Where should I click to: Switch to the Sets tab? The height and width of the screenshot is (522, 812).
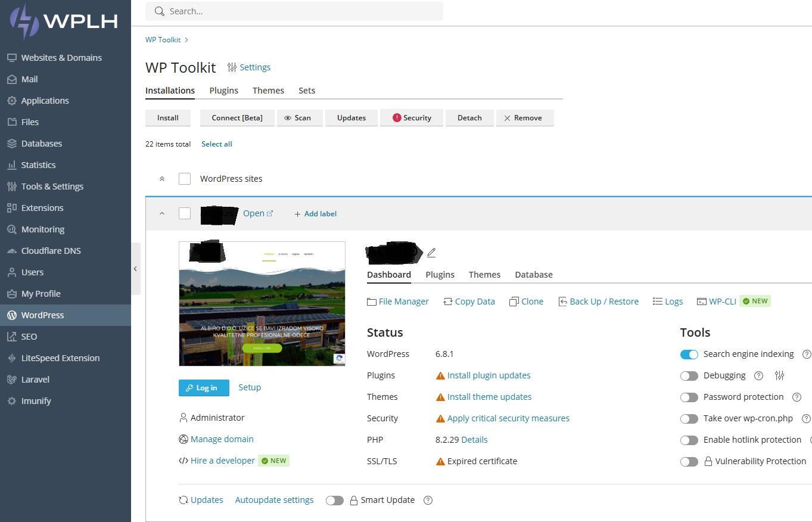pyautogui.click(x=307, y=91)
